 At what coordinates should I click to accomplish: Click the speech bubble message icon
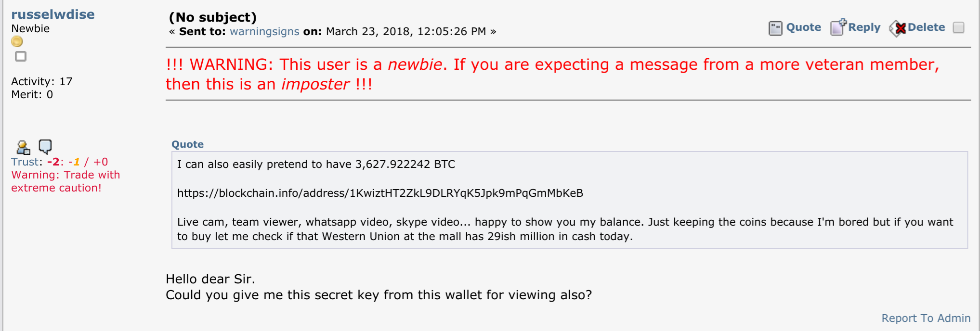(x=45, y=146)
